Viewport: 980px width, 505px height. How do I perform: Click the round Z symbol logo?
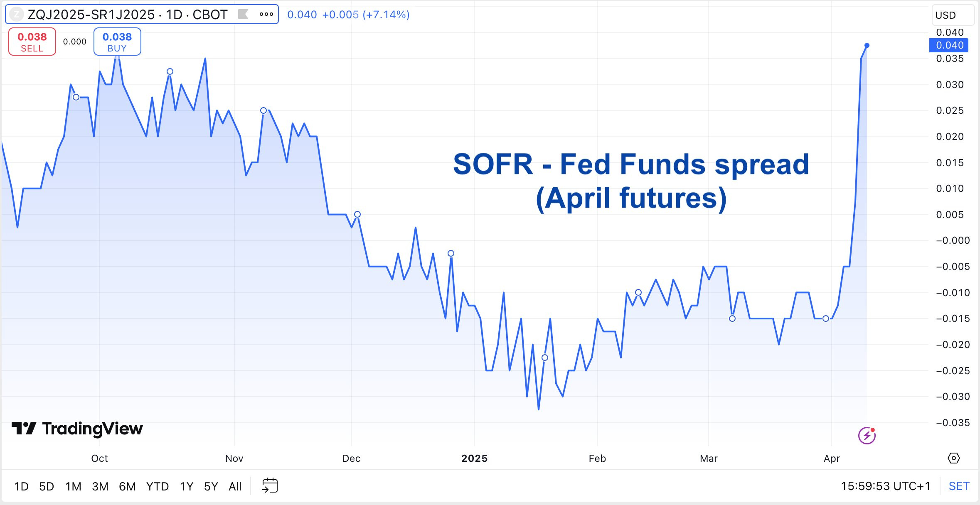click(x=17, y=15)
